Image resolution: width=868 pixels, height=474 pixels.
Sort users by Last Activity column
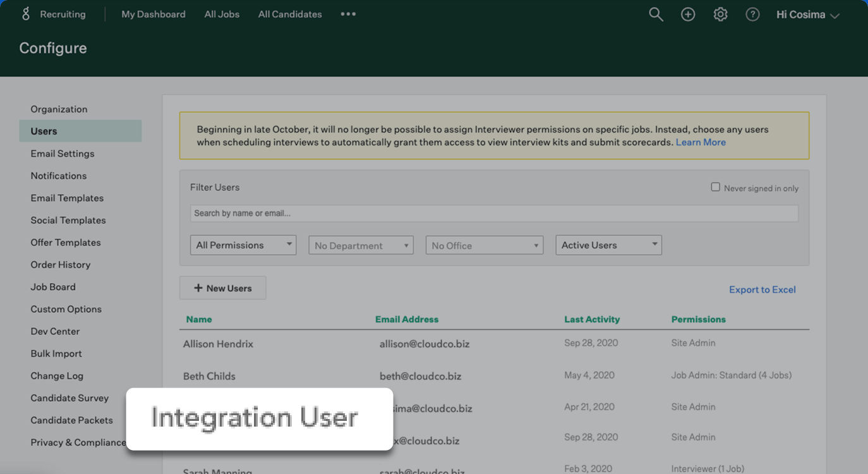tap(592, 319)
